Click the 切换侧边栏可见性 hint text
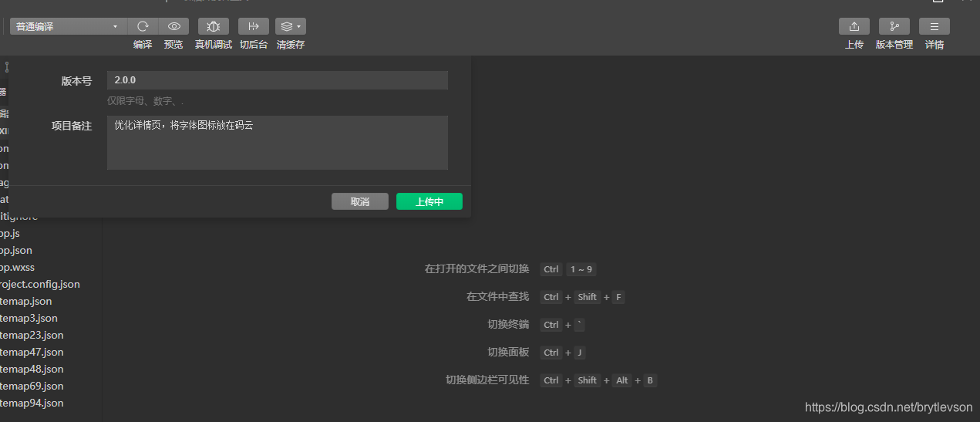Viewport: 980px width, 422px height. [487, 380]
